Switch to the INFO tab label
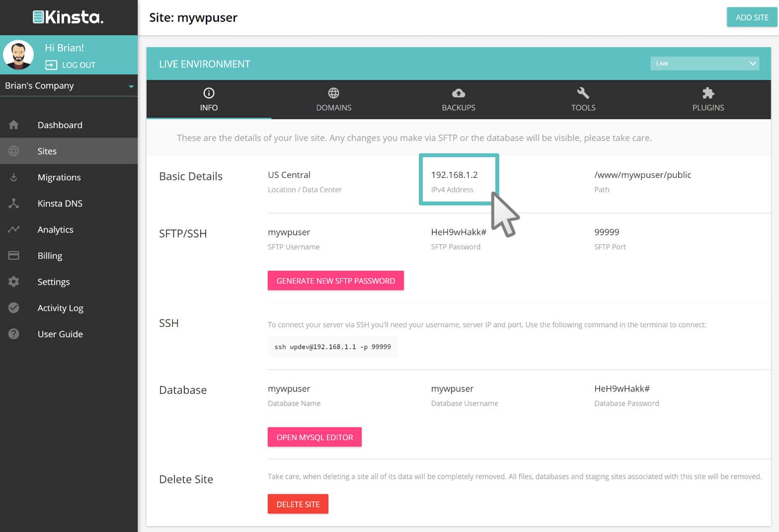The image size is (779, 532). pos(209,108)
